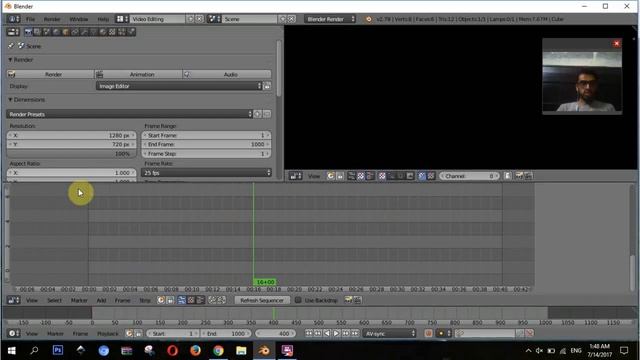Open the Render Presets dropdown
The width and height of the screenshot is (640, 360).
[x=130, y=114]
